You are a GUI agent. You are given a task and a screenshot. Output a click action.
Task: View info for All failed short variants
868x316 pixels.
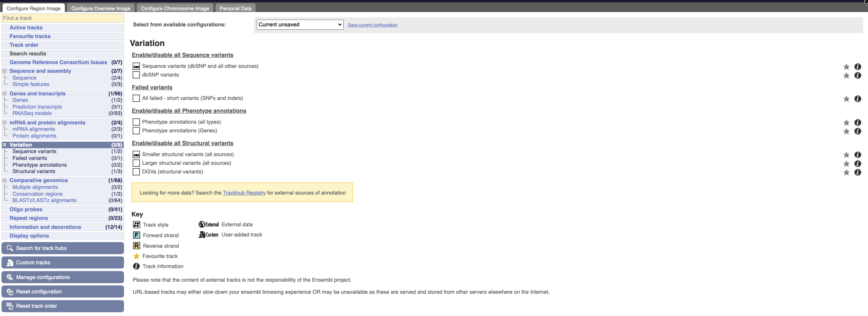857,99
